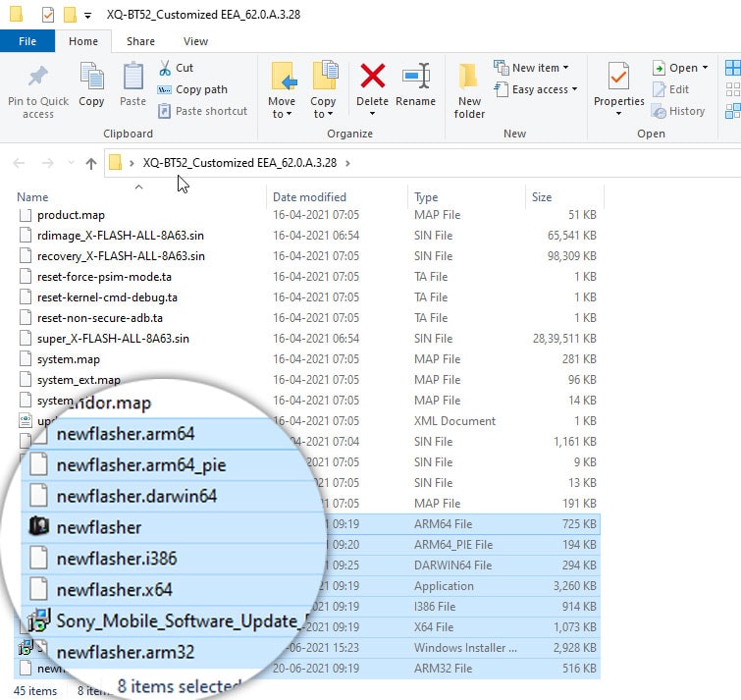Sort by the Type column header
Screen dimensions: 741x700
point(426,197)
